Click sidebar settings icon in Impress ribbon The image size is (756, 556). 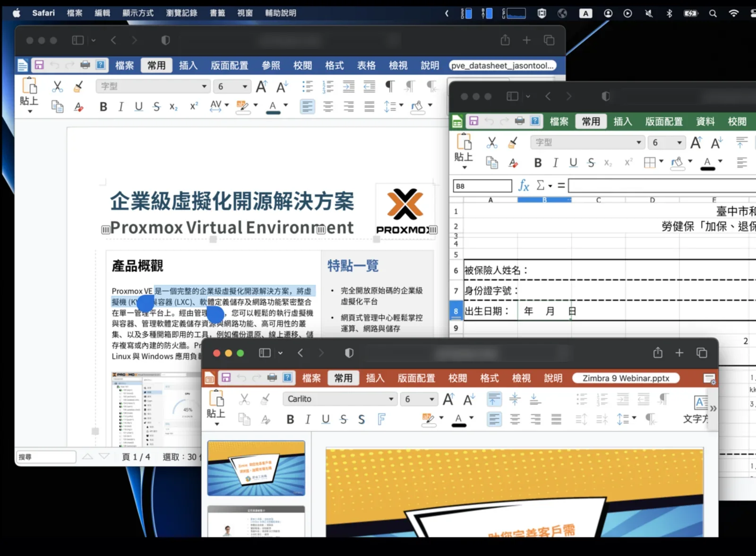pos(709,378)
